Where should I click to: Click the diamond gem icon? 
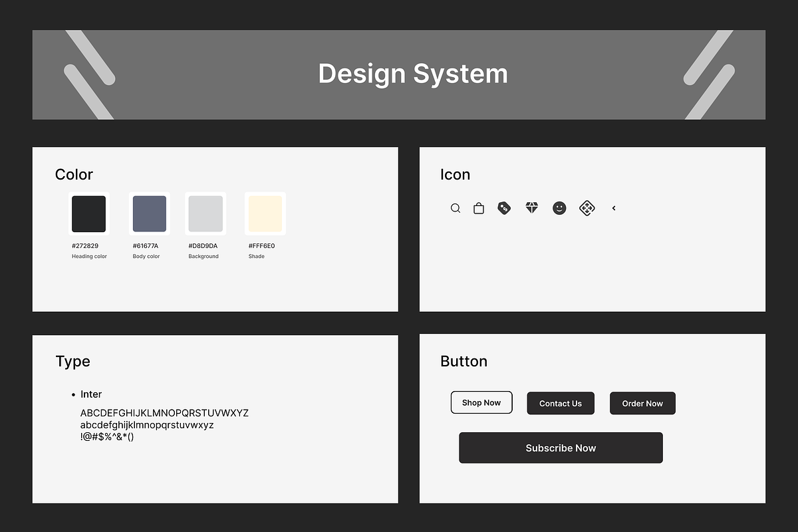[532, 208]
